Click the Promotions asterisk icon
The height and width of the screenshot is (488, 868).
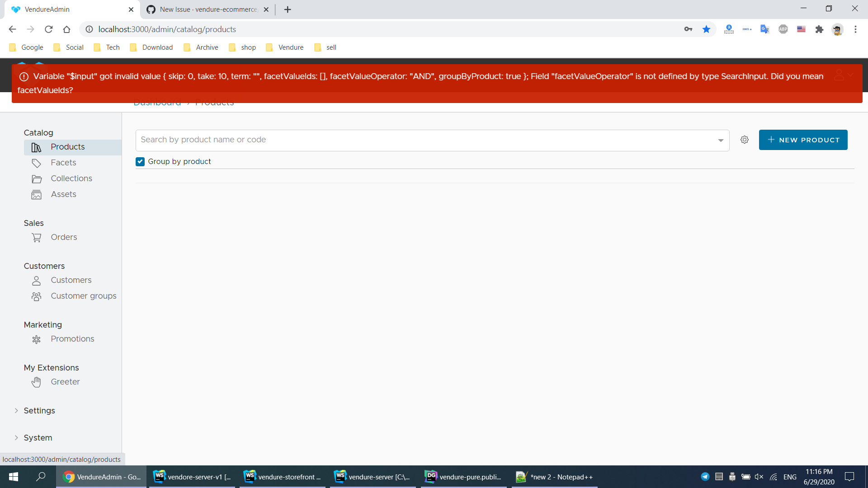click(x=36, y=339)
